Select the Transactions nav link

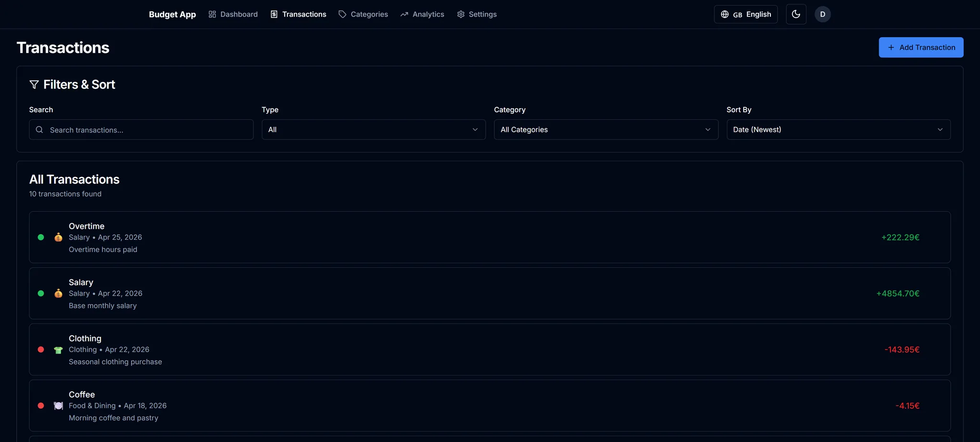click(x=299, y=14)
